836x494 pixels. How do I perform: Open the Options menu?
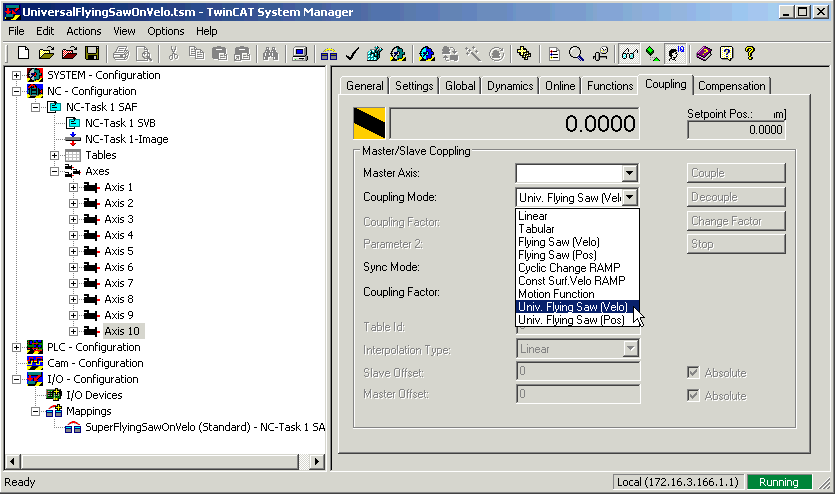[166, 31]
